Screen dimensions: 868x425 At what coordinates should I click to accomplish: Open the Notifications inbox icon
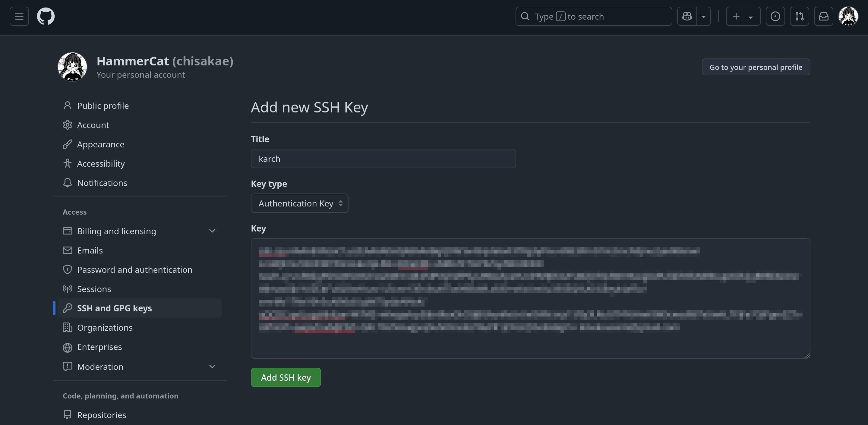[x=823, y=16]
